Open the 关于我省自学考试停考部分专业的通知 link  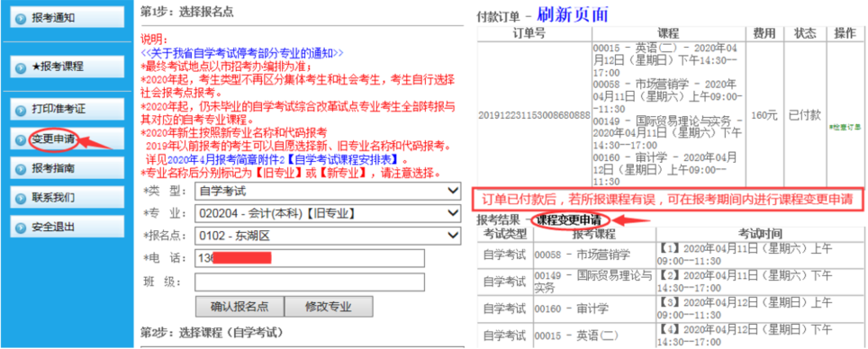[x=242, y=53]
